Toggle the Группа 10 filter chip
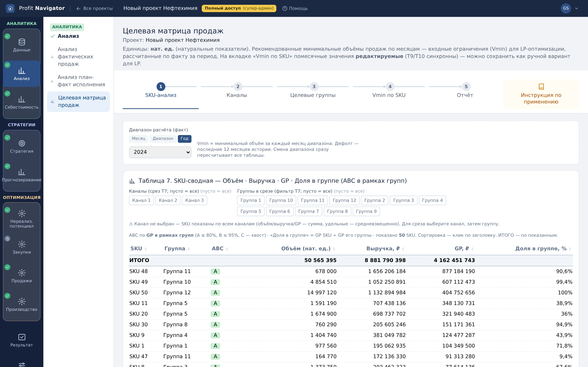 click(281, 200)
